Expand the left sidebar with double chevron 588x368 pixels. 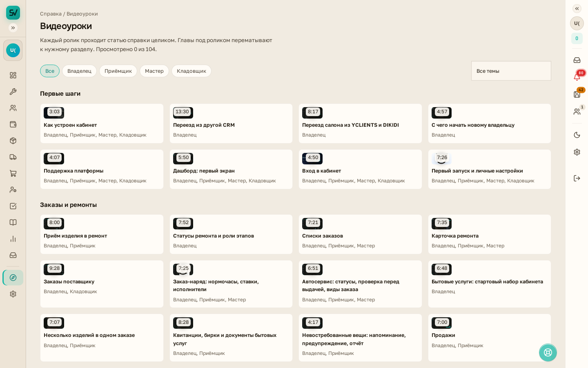pos(13,28)
